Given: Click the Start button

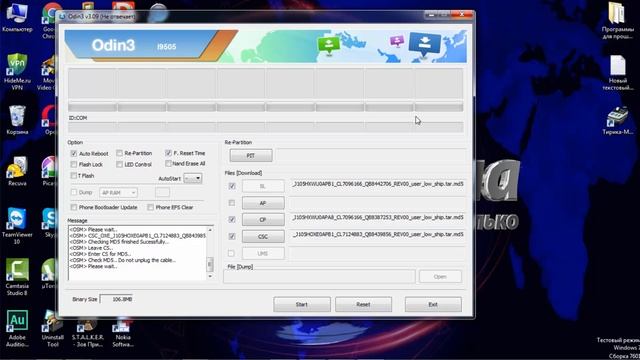Looking at the screenshot, I should 302,304.
